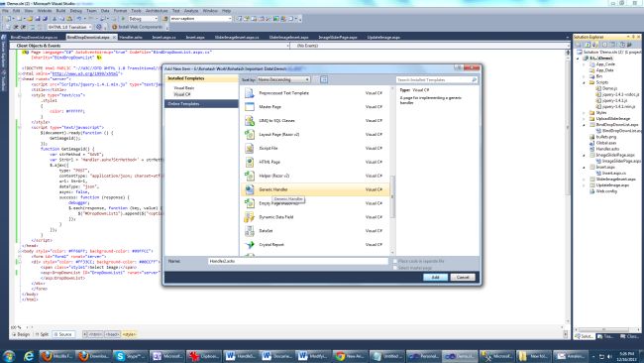Viewport: 644px width, 363px height.
Task: Switch dialog to medium icons view
Action: click(324, 79)
